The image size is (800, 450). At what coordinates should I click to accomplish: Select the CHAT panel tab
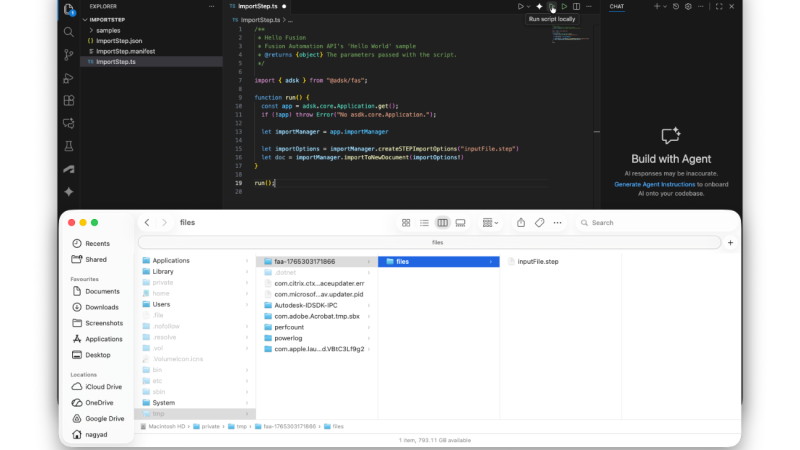(x=616, y=6)
